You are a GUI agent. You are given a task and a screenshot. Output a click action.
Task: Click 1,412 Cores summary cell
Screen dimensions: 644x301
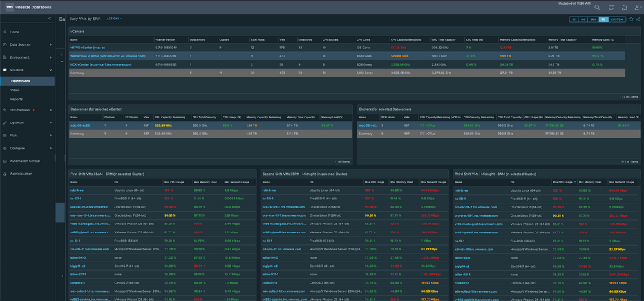pos(366,73)
